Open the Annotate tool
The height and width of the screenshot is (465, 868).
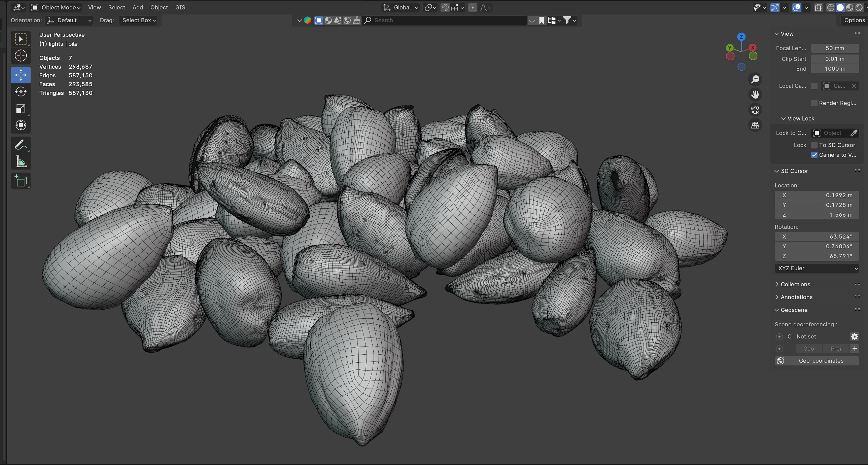click(x=21, y=145)
